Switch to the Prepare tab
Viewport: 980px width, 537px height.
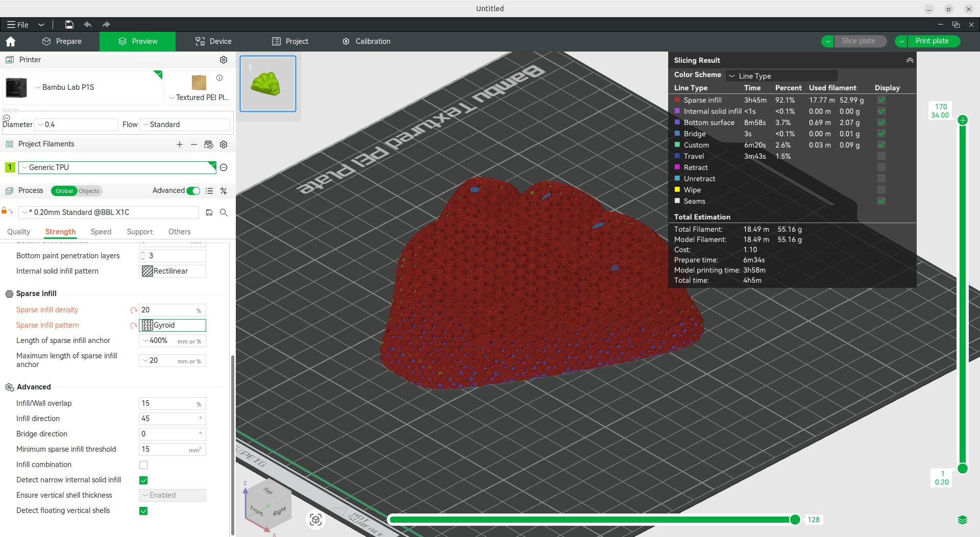pos(62,41)
